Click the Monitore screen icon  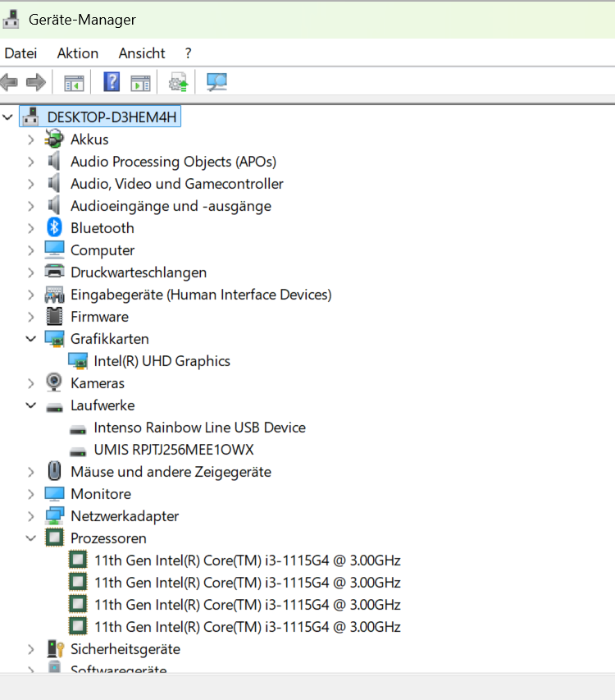pyautogui.click(x=54, y=494)
